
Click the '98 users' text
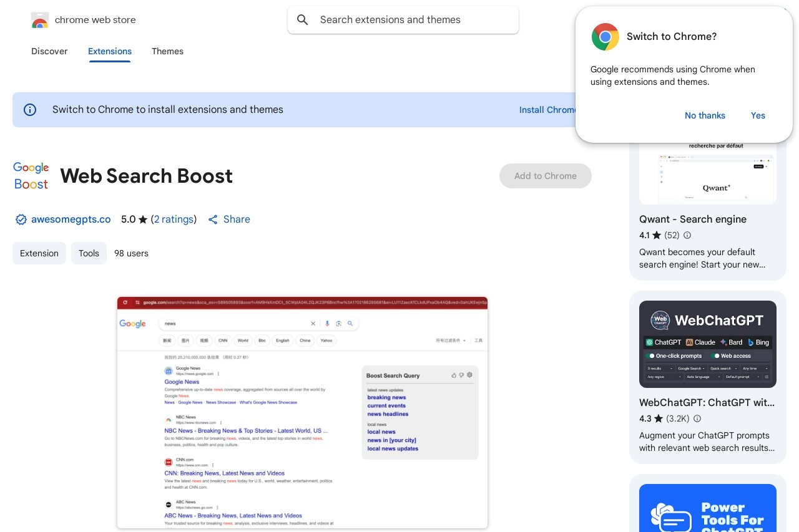131,253
